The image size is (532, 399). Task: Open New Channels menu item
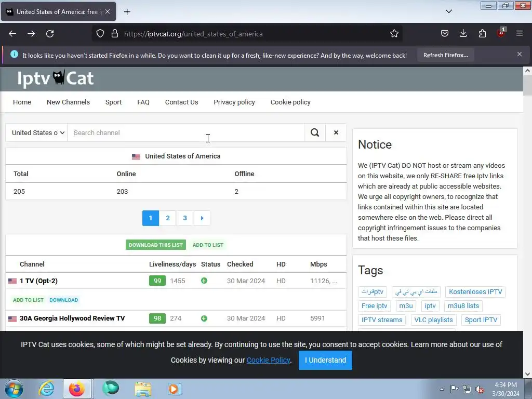[x=68, y=102]
